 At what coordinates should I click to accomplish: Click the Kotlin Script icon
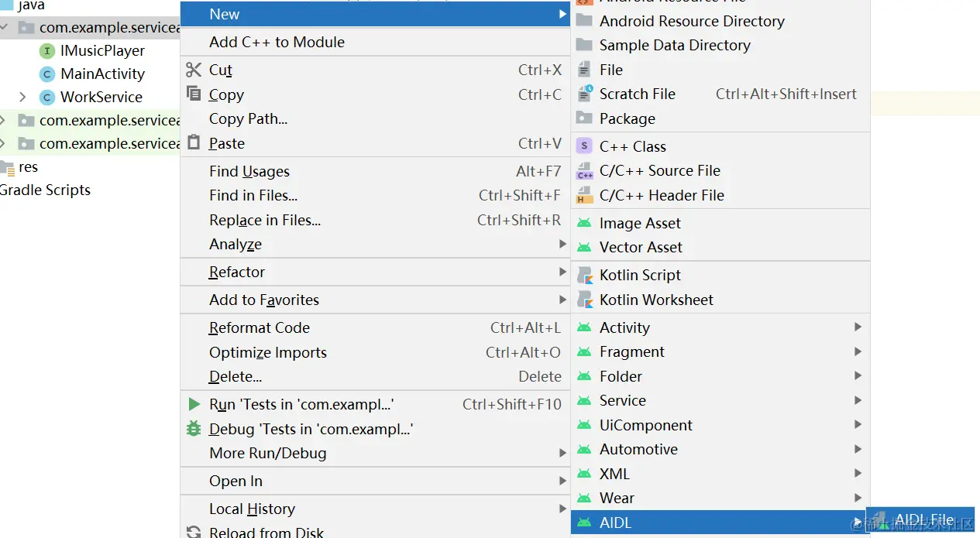click(585, 275)
